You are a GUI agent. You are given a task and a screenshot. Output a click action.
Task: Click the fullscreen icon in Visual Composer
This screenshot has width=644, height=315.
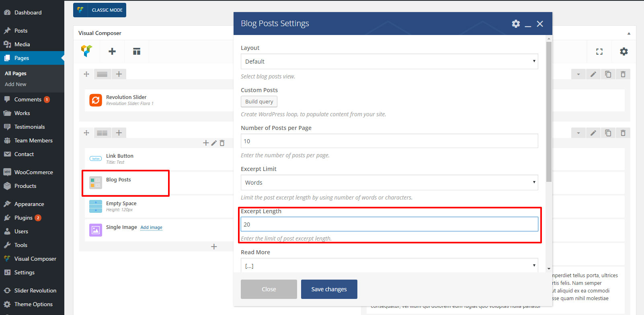(599, 51)
